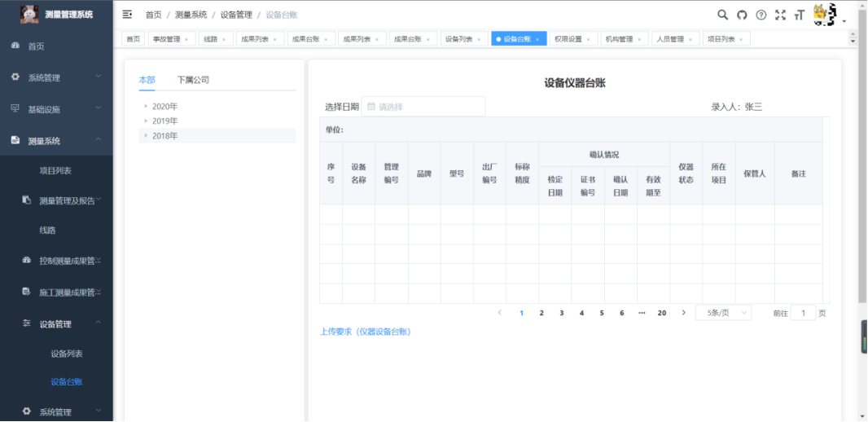Expand 测量管理及报告 submenu
Image resolution: width=868 pixels, height=422 pixels.
coord(98,199)
